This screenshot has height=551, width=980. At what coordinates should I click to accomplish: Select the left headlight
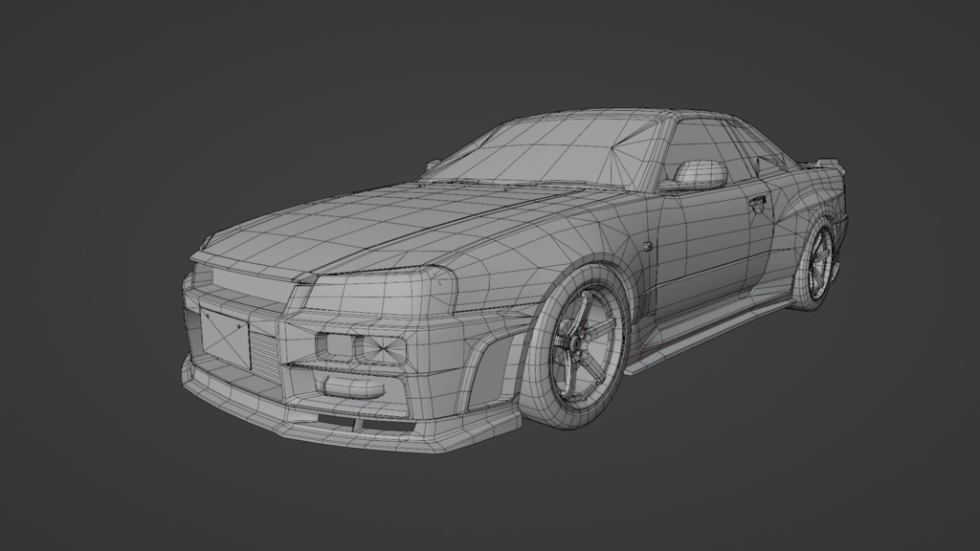point(239,277)
